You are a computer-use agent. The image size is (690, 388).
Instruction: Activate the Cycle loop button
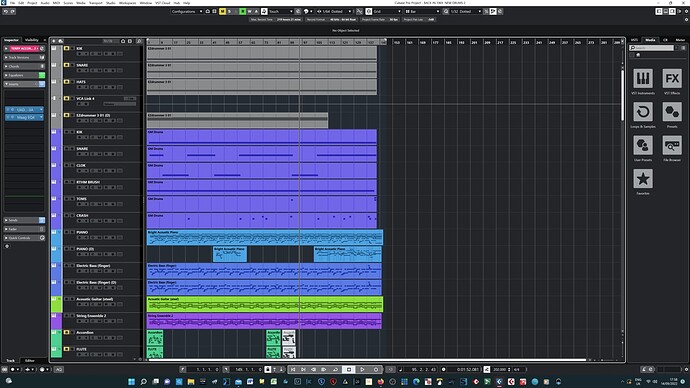point(335,370)
